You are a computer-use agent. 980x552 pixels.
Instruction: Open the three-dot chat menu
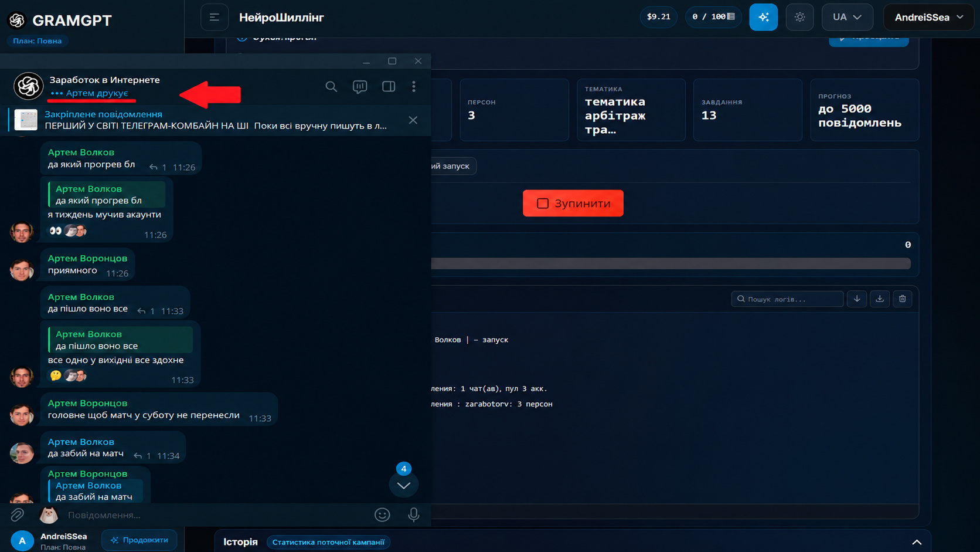(414, 87)
